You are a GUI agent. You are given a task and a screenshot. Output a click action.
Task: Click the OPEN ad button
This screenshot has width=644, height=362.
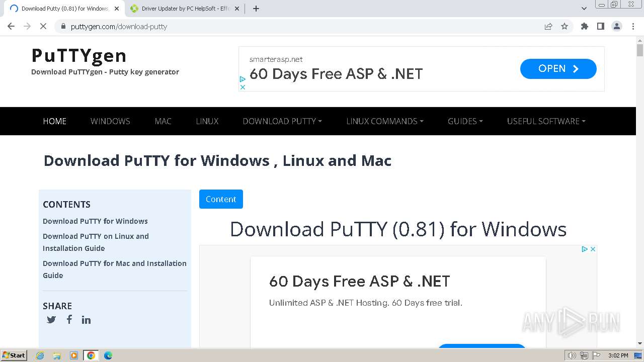558,69
